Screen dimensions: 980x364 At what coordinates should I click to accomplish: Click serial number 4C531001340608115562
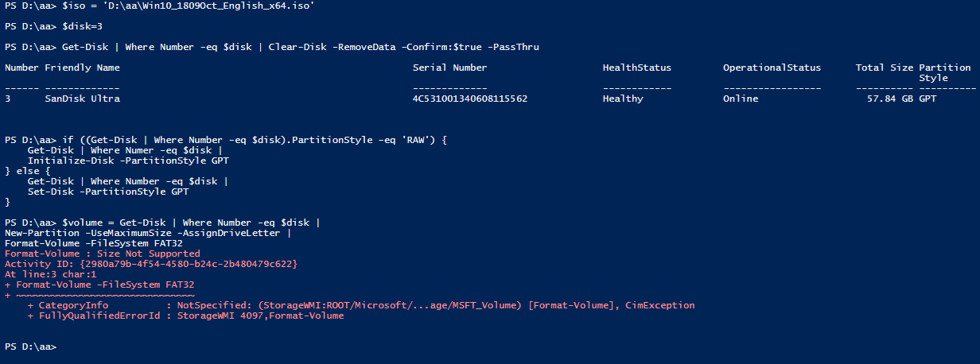click(x=469, y=99)
